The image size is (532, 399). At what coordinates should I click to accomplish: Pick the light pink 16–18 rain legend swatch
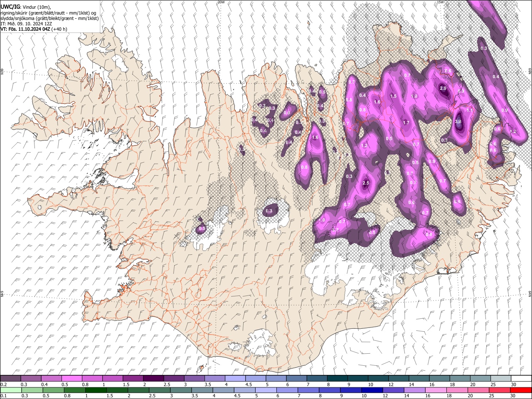click(436, 390)
